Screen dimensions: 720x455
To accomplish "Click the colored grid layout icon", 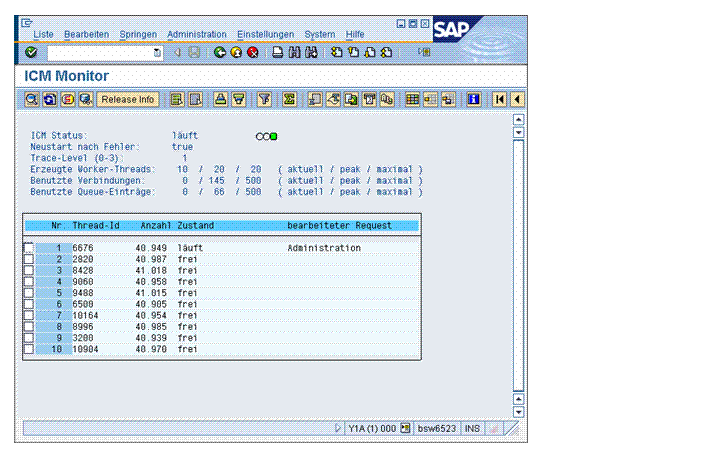I will point(412,99).
